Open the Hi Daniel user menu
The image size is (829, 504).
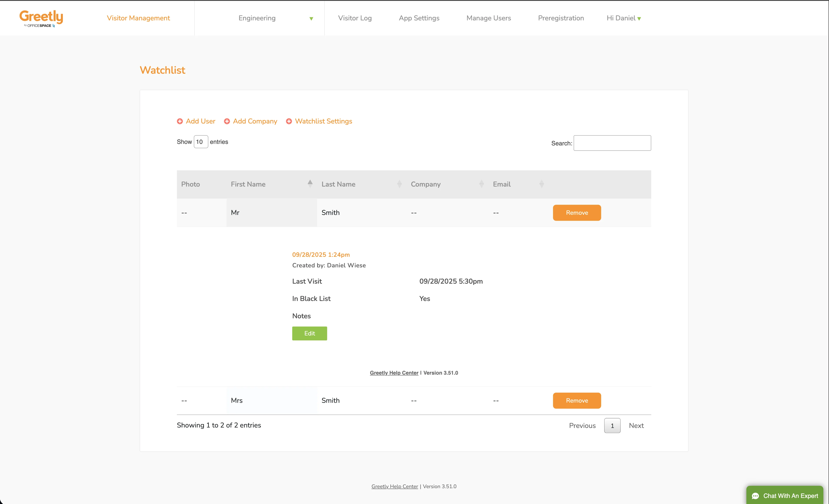(x=623, y=18)
